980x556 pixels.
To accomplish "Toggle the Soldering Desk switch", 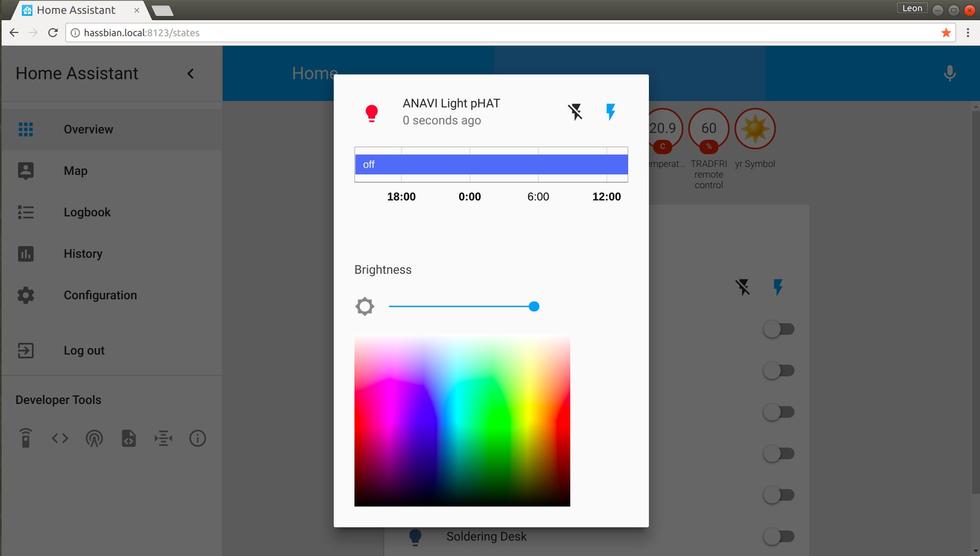I will [x=778, y=536].
